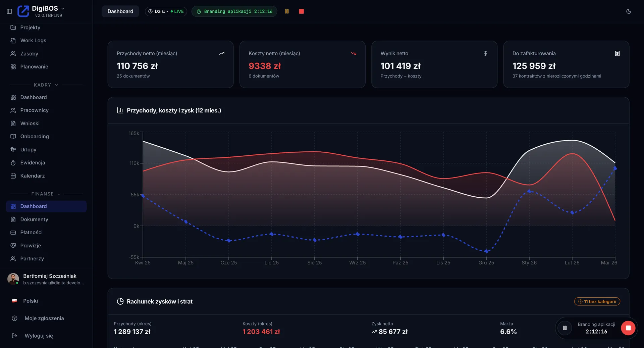Viewport: 644px width, 348px height.
Task: Click the Zasoby people icon
Action: coord(13,54)
